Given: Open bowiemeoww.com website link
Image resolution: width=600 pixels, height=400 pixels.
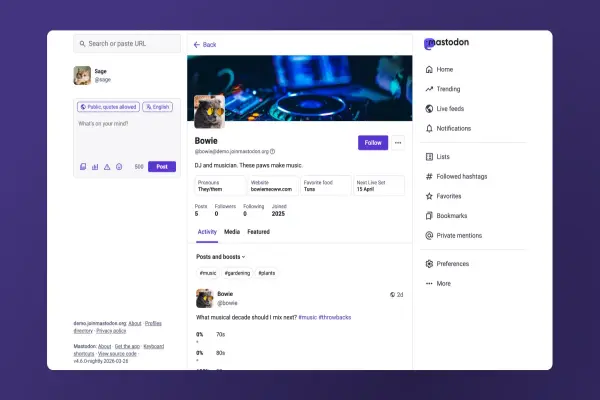Looking at the screenshot, I should coord(271,189).
